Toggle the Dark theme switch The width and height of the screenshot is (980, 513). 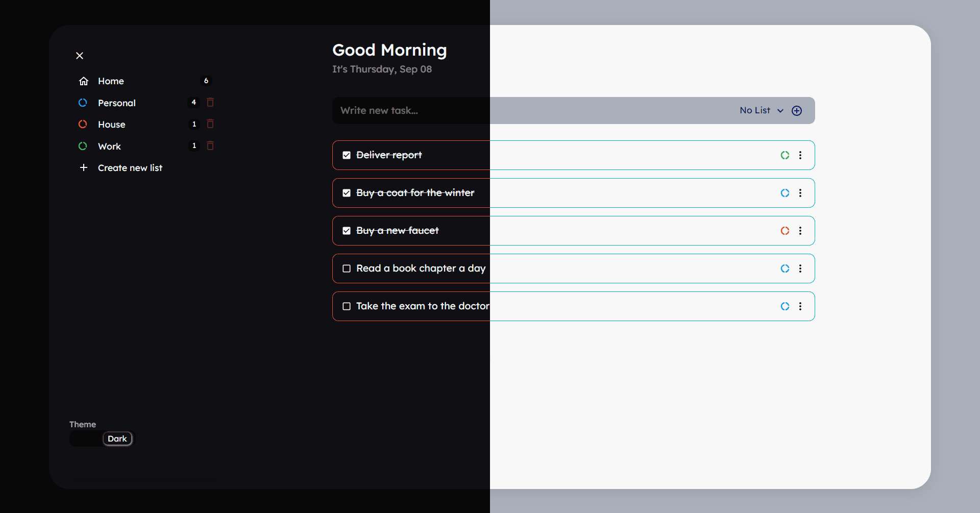[101, 438]
